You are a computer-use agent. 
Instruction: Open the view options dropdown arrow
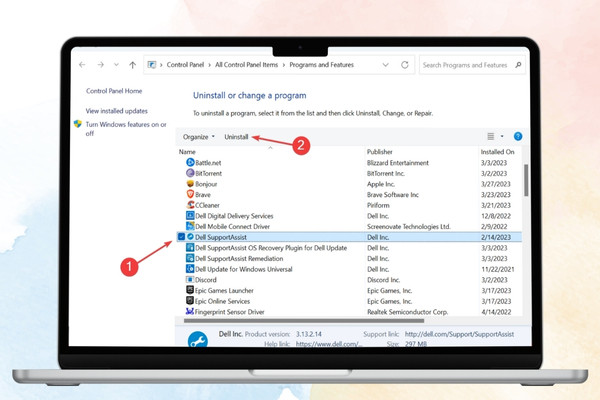(502, 136)
